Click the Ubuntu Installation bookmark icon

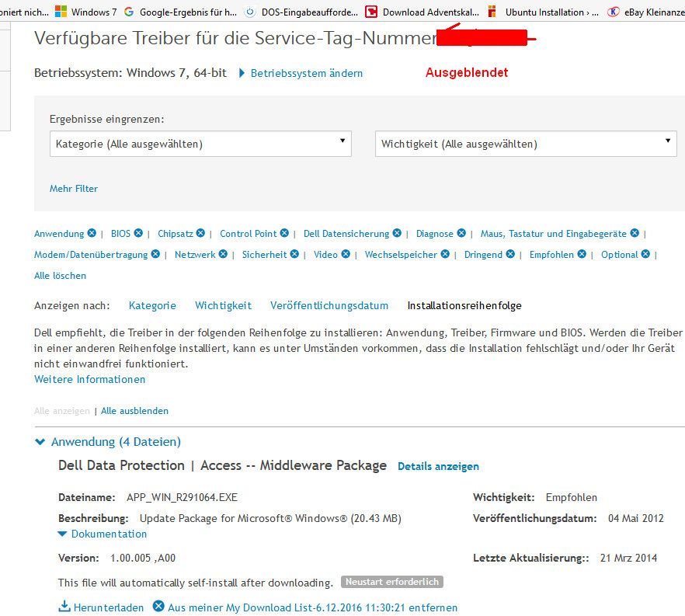[492, 12]
